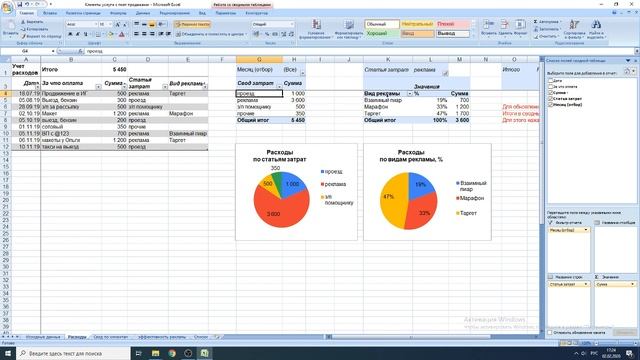Click the Cut scissors command
Screen dimensions: 640x360
32,22
